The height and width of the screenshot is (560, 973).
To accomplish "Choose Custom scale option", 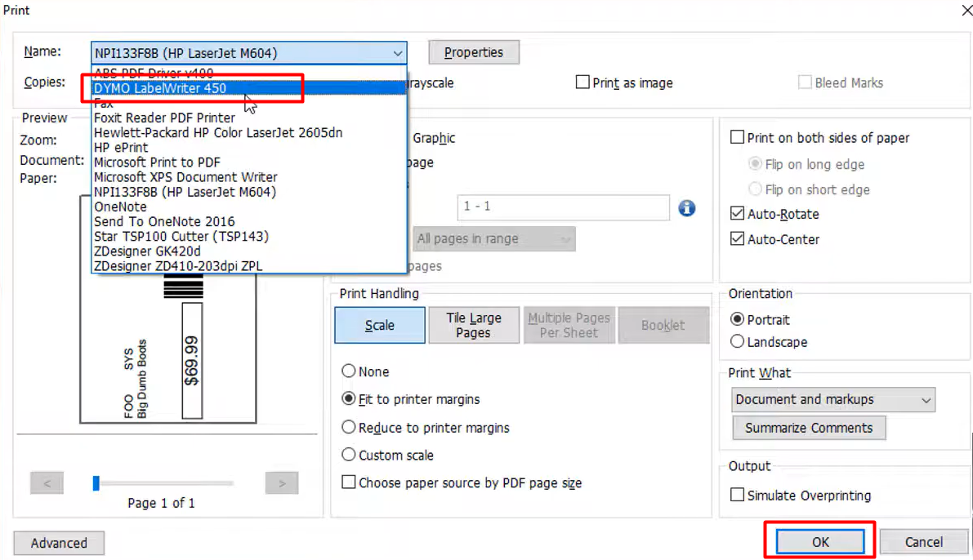I will pos(349,455).
